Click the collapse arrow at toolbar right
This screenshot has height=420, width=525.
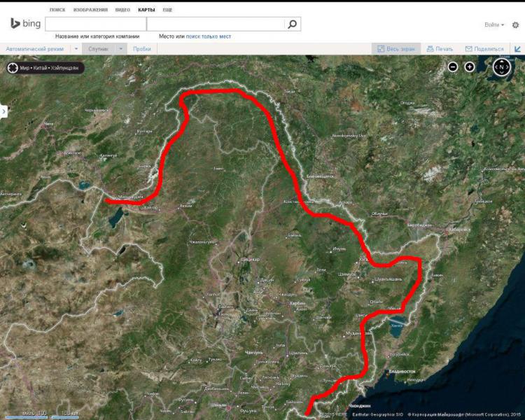517,49
